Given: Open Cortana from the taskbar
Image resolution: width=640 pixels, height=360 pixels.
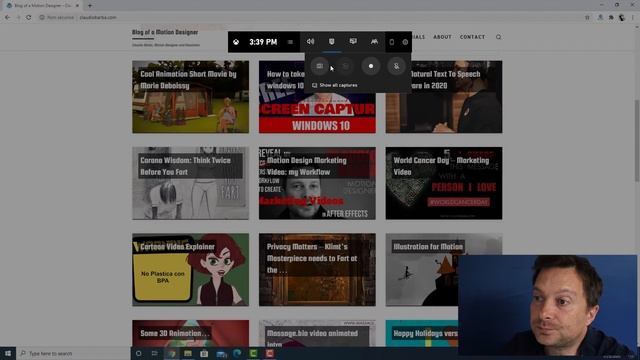Looking at the screenshot, I should [x=138, y=353].
